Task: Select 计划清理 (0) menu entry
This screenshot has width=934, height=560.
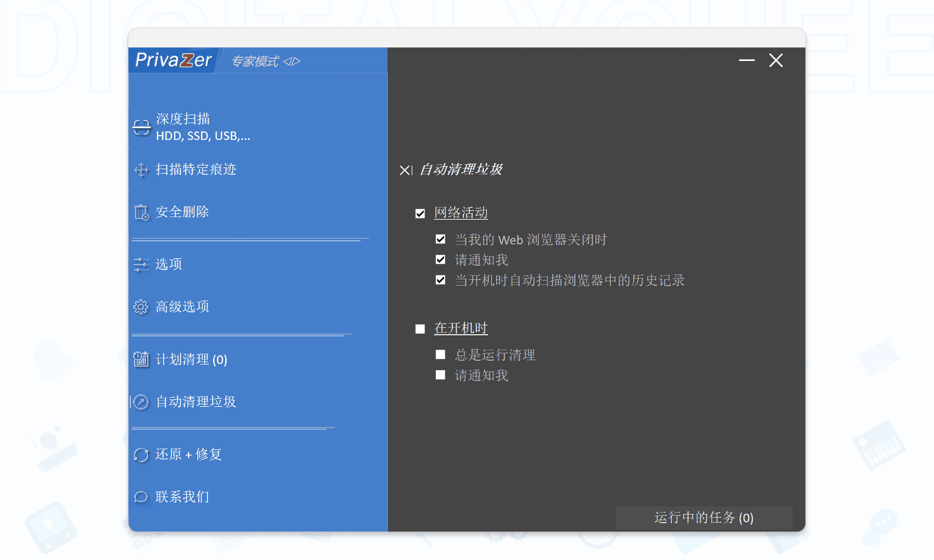Action: click(191, 360)
